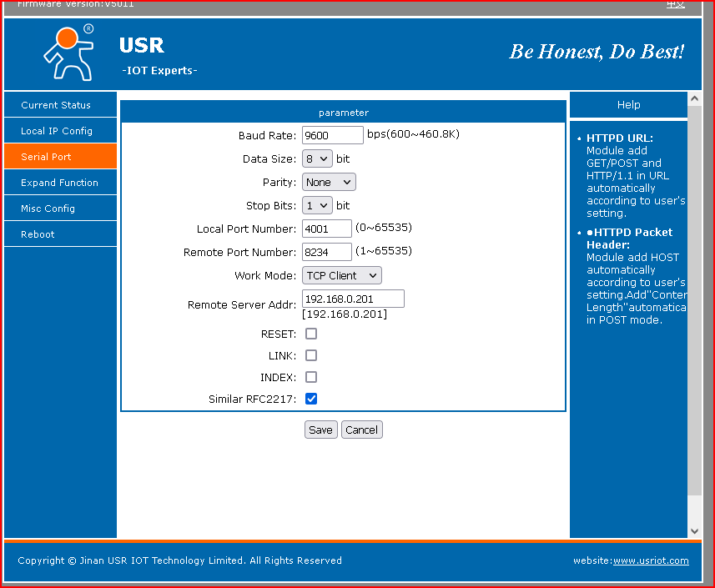Check the INDEX option box
The width and height of the screenshot is (715, 588).
click(x=311, y=377)
